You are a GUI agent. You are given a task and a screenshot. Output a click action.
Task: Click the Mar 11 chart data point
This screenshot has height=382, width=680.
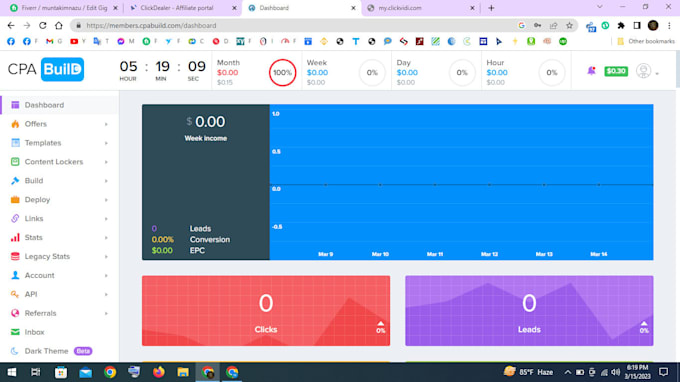click(x=435, y=185)
